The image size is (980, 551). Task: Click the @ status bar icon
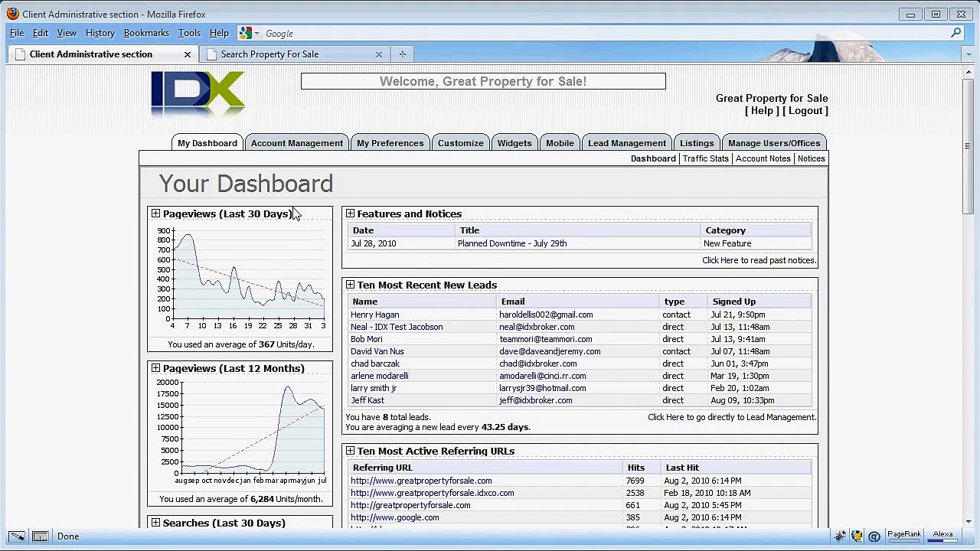click(874, 536)
